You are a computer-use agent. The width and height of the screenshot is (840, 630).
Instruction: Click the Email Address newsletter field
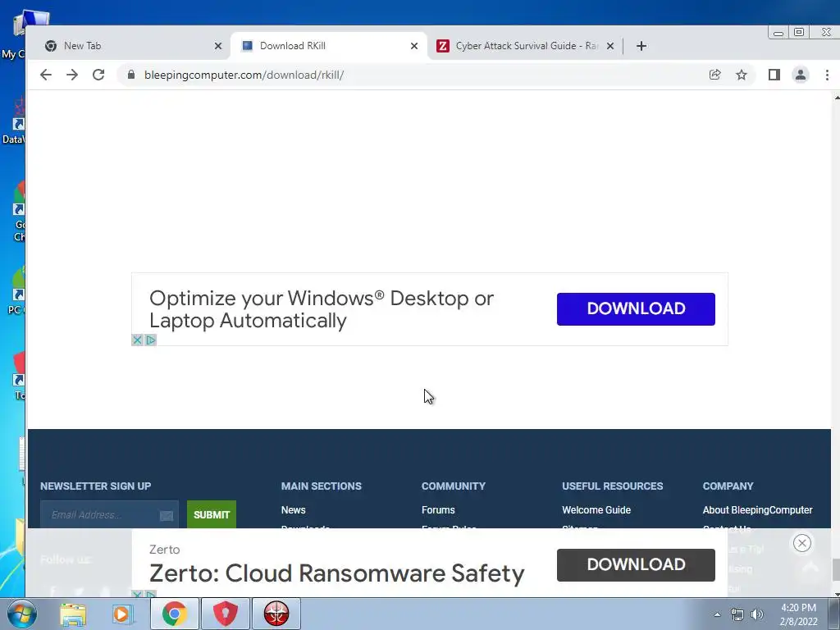[x=109, y=515]
